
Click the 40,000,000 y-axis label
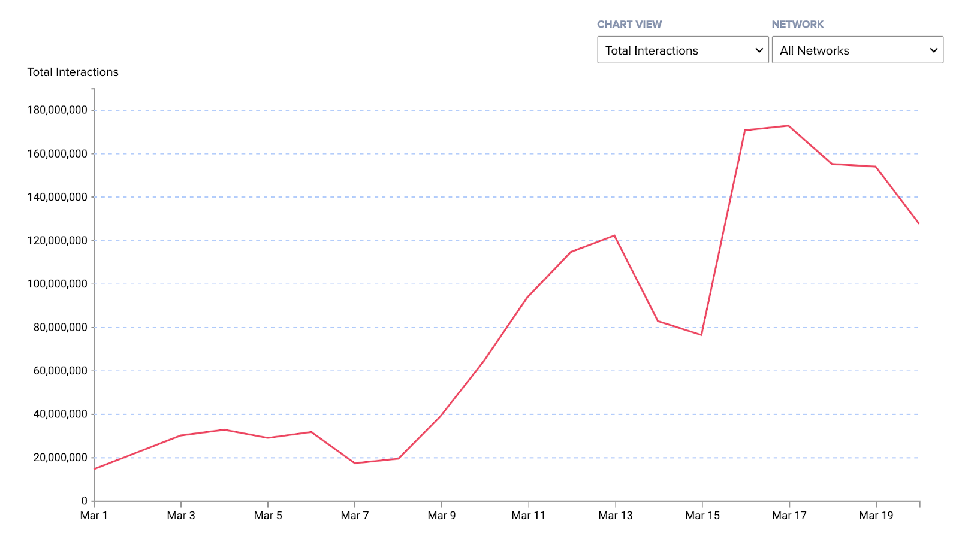coord(61,414)
